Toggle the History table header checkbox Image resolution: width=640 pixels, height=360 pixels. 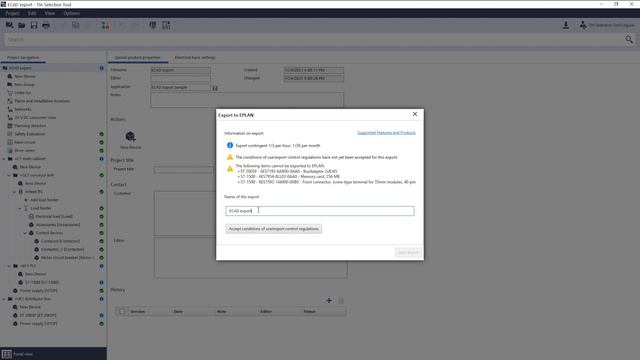(x=122, y=311)
